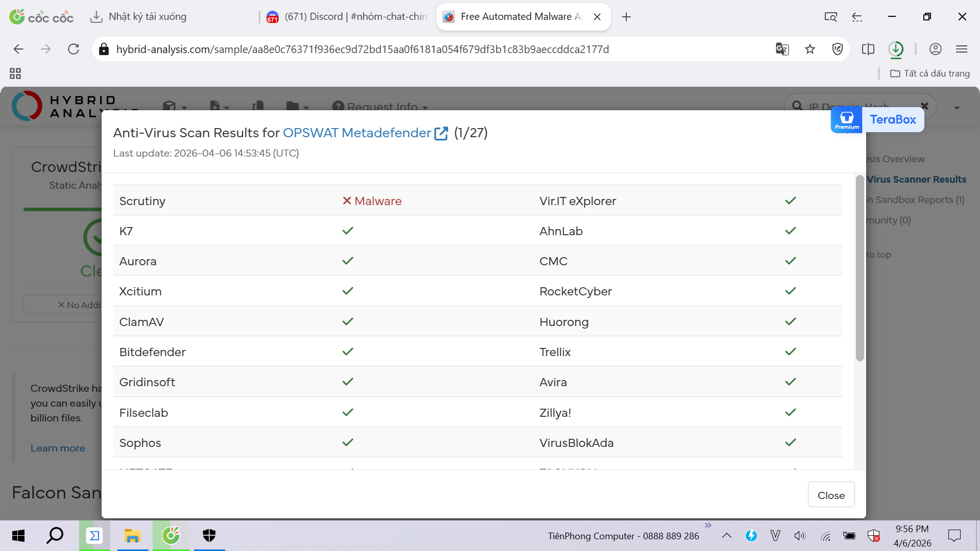This screenshot has width=980, height=551.
Task: Open the notification center icon
Action: coord(954,536)
